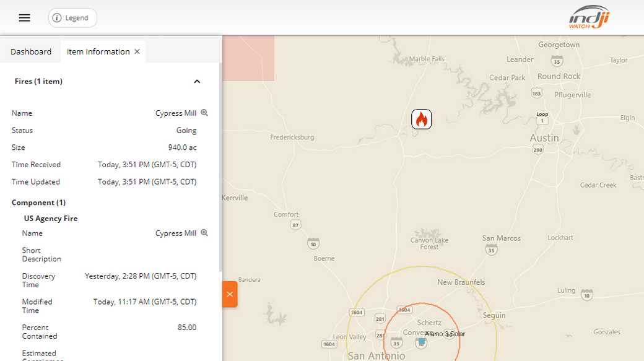
Task: Click the Boerne label on map
Action: point(324,258)
